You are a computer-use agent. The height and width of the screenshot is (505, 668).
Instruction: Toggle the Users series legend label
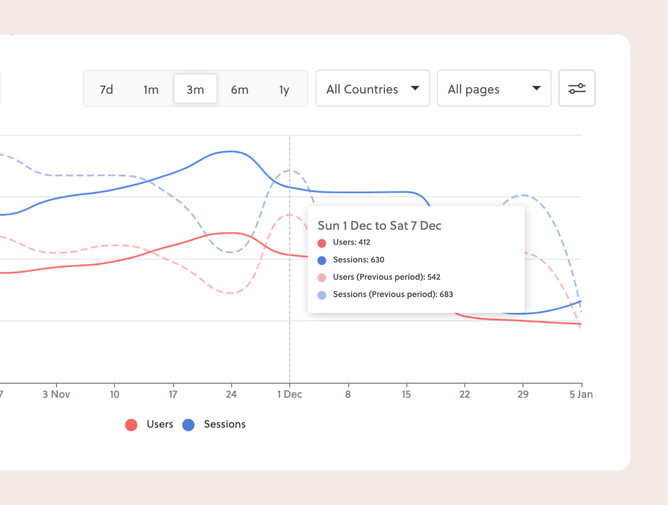click(x=160, y=424)
